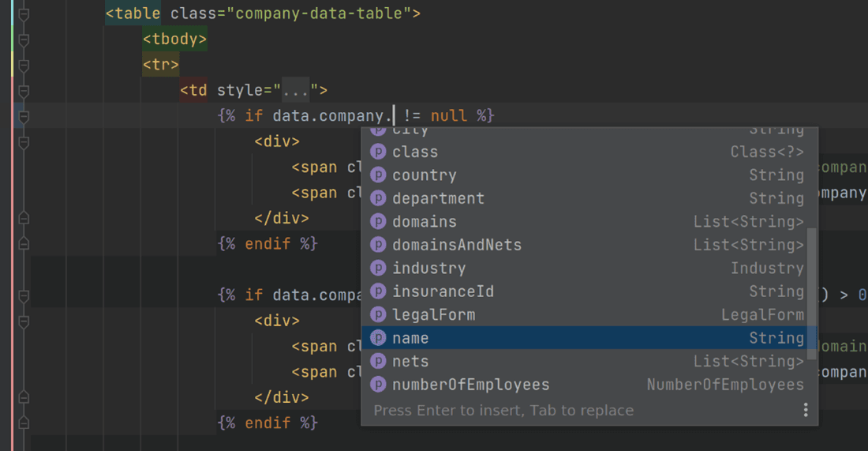Fold the tr row using gutter marker

[24, 66]
